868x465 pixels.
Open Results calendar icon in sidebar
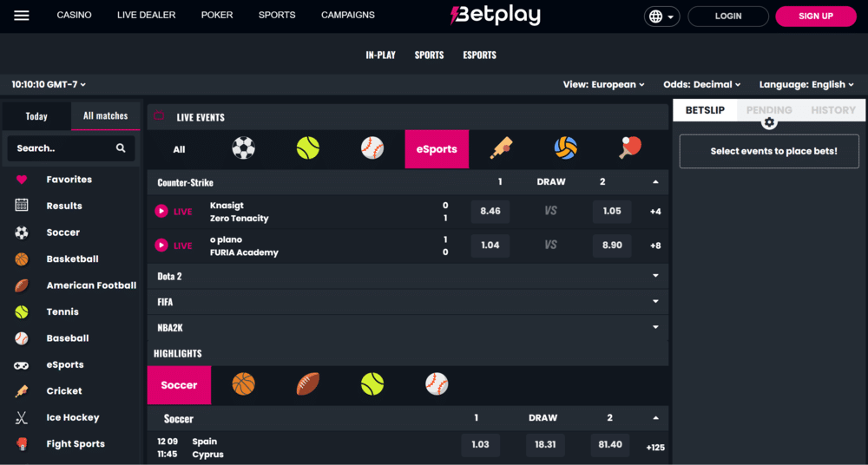pyautogui.click(x=22, y=206)
